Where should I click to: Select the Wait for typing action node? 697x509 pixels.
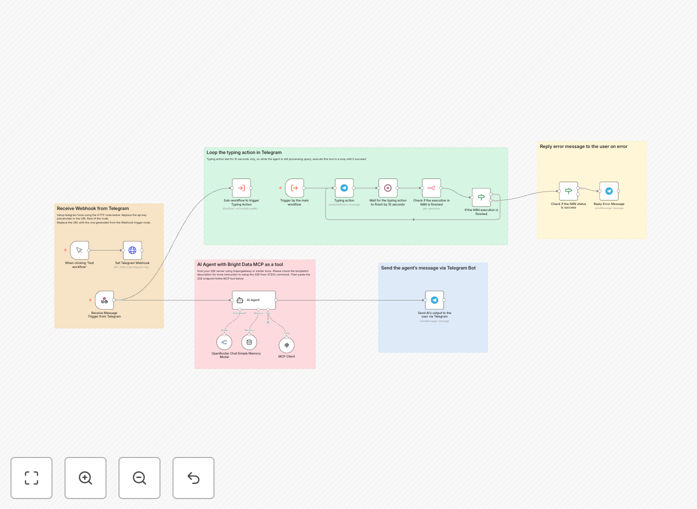(x=388, y=188)
